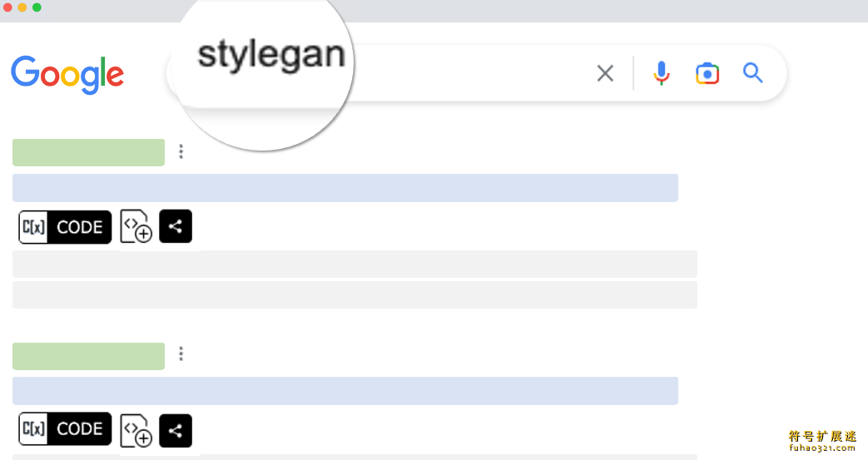The height and width of the screenshot is (460, 868).
Task: Click second result's add code icon
Action: pyautogui.click(x=136, y=429)
